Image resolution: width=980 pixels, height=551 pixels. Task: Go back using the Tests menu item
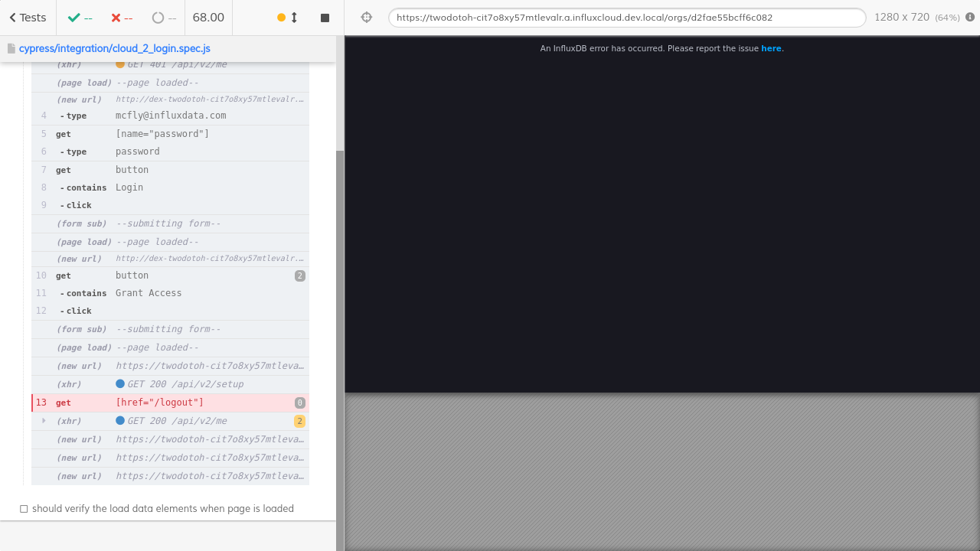click(28, 17)
